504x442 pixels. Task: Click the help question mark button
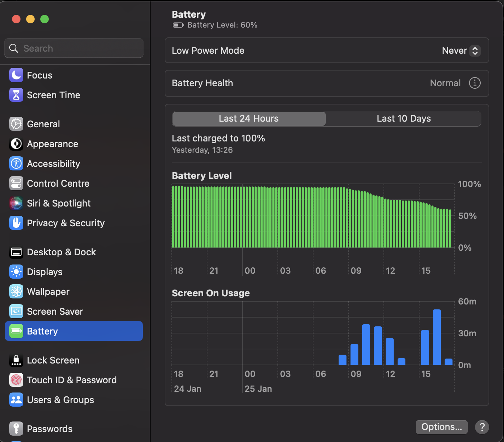click(482, 427)
